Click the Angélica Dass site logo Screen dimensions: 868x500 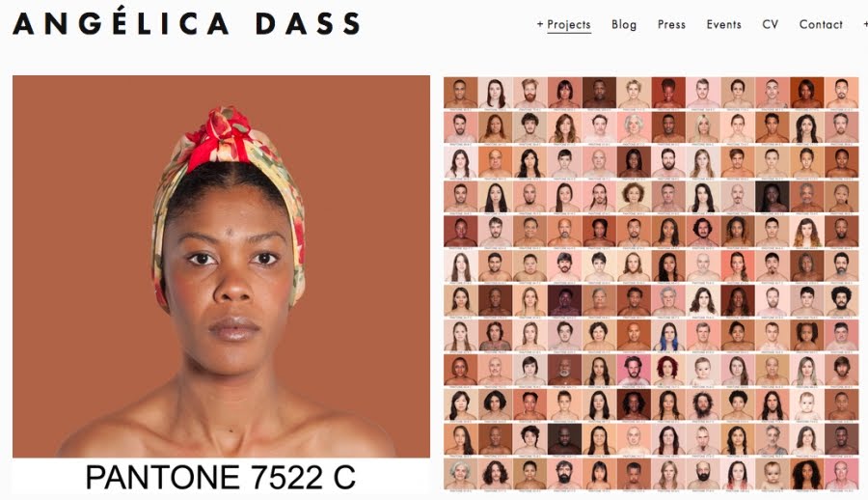coord(186,23)
